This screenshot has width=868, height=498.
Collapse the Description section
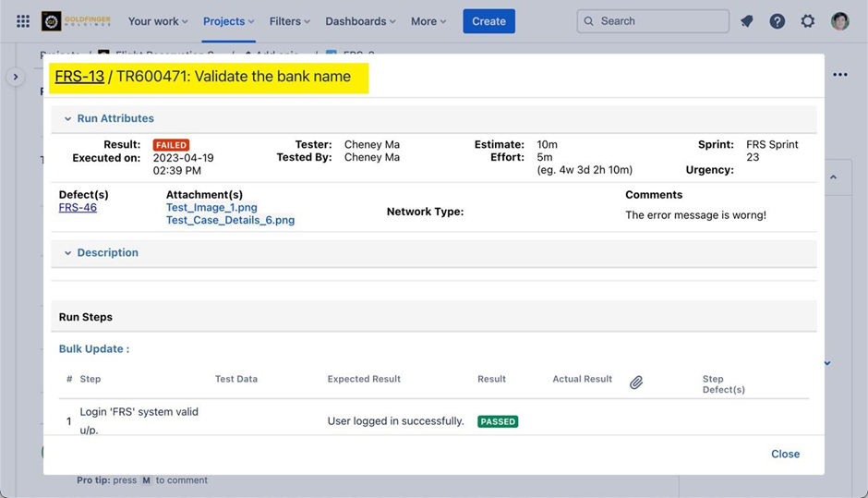pyautogui.click(x=67, y=253)
